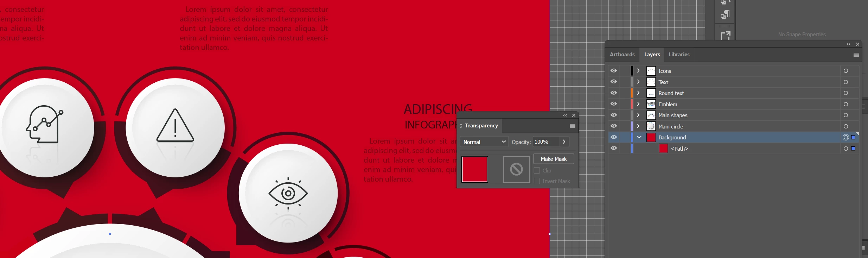
Task: Click the red artwork thumbnail in Transparency
Action: click(x=474, y=169)
